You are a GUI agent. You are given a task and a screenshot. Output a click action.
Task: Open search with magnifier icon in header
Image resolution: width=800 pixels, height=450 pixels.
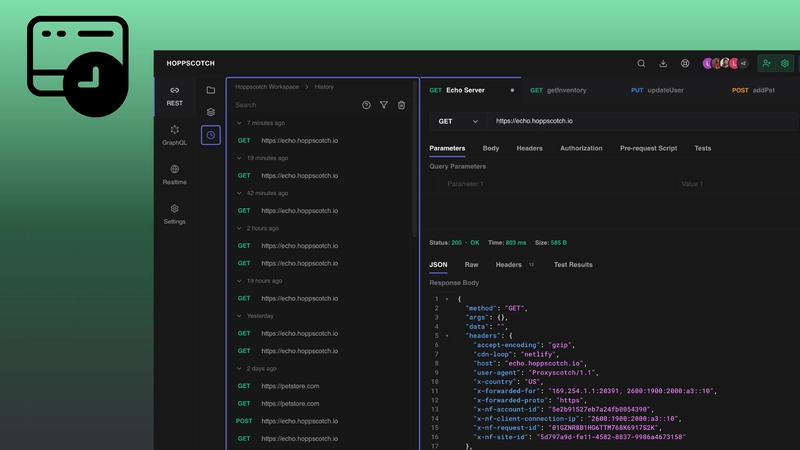(641, 63)
